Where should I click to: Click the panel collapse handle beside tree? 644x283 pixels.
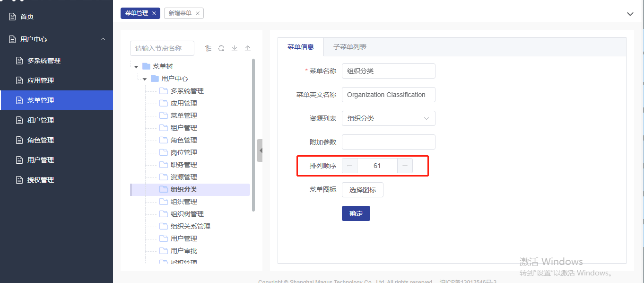click(260, 150)
